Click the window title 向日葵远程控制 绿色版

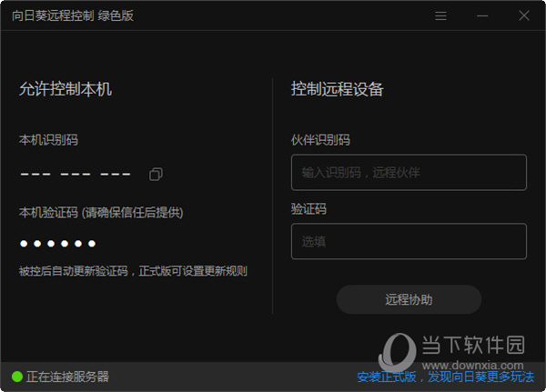[x=73, y=15]
